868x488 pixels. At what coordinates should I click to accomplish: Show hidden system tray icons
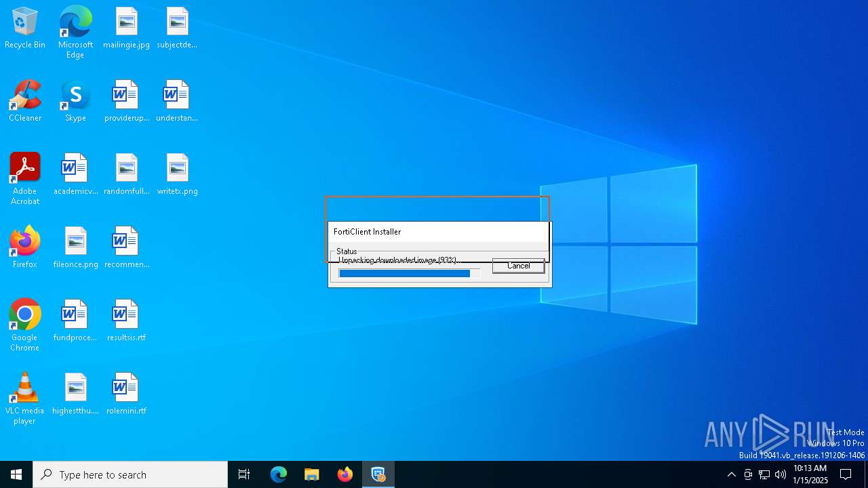tap(731, 474)
